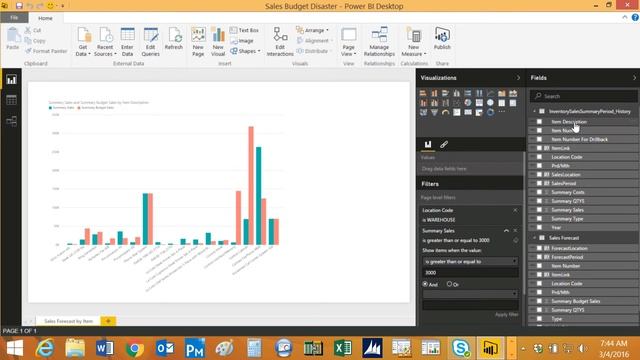Open more visualizations ellipsis
The width and height of the screenshot is (640, 360).
tap(502, 112)
